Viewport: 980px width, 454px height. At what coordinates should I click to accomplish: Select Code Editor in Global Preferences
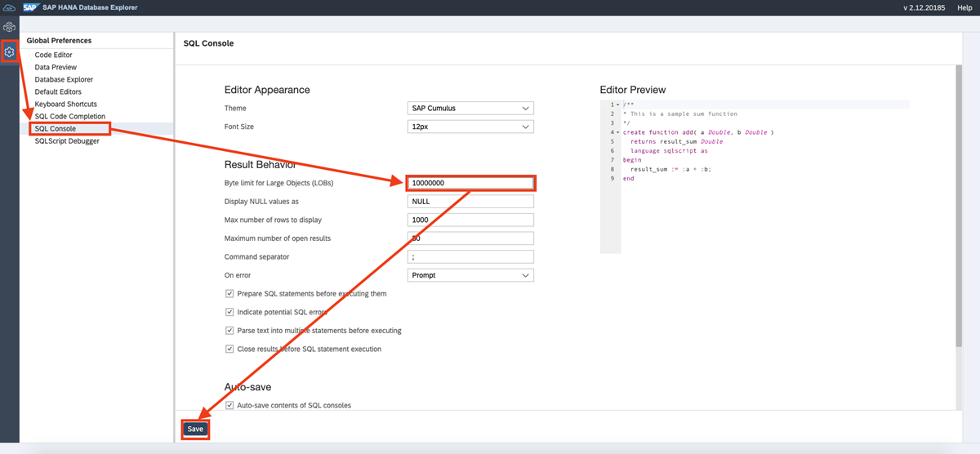[53, 55]
